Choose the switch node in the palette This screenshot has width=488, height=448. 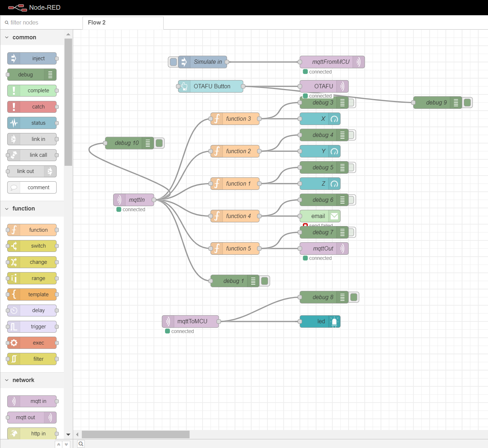pyautogui.click(x=32, y=246)
